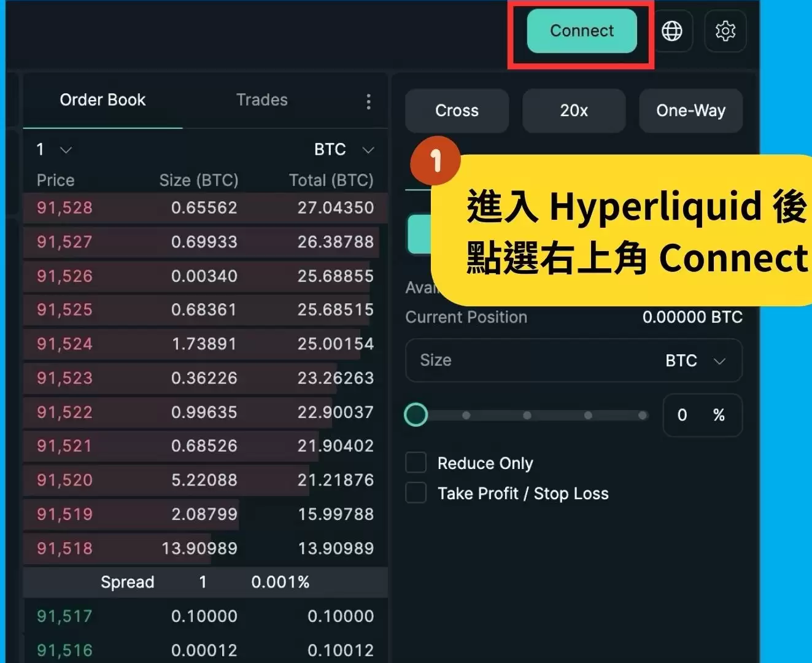Switch to the Order Book tab
812x663 pixels.
102,100
